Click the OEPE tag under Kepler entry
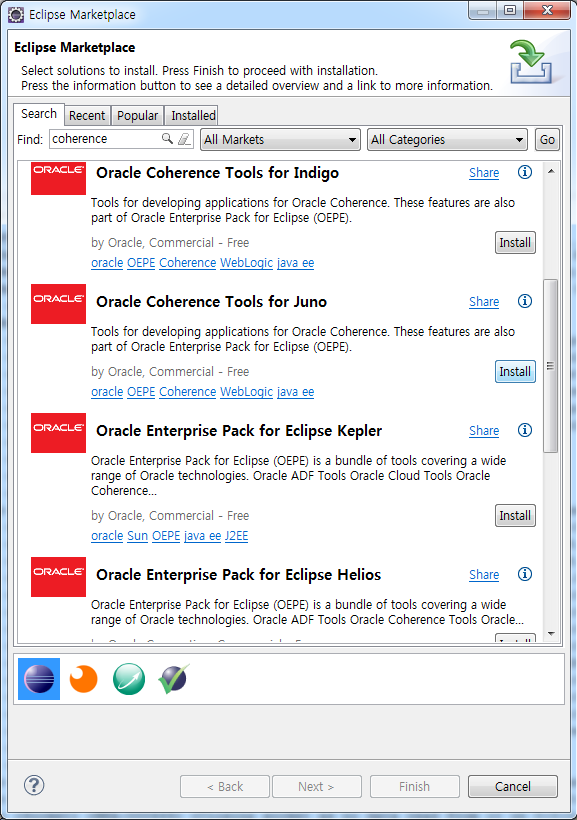 pyautogui.click(x=166, y=536)
